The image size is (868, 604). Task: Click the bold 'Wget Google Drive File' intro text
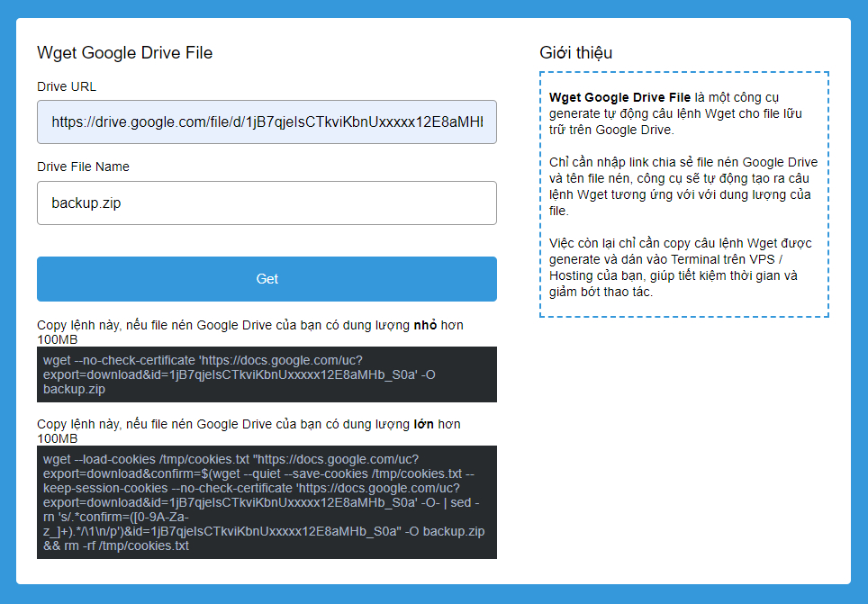coord(620,97)
